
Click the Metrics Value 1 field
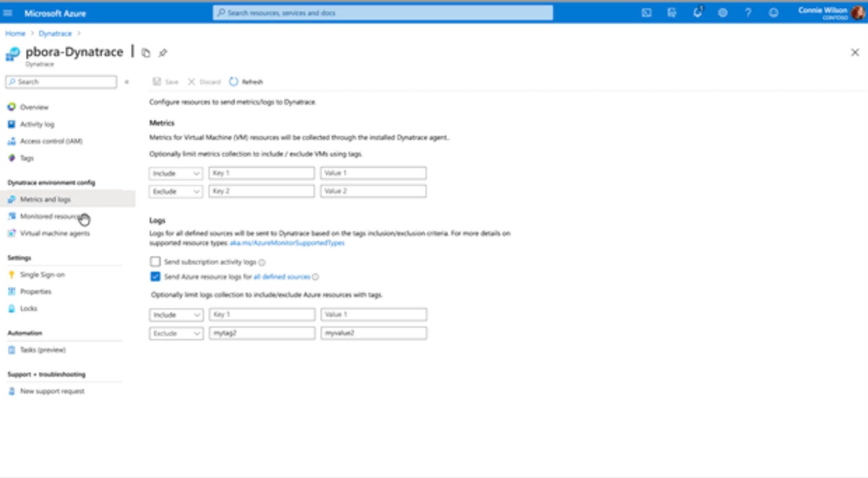pyautogui.click(x=373, y=173)
